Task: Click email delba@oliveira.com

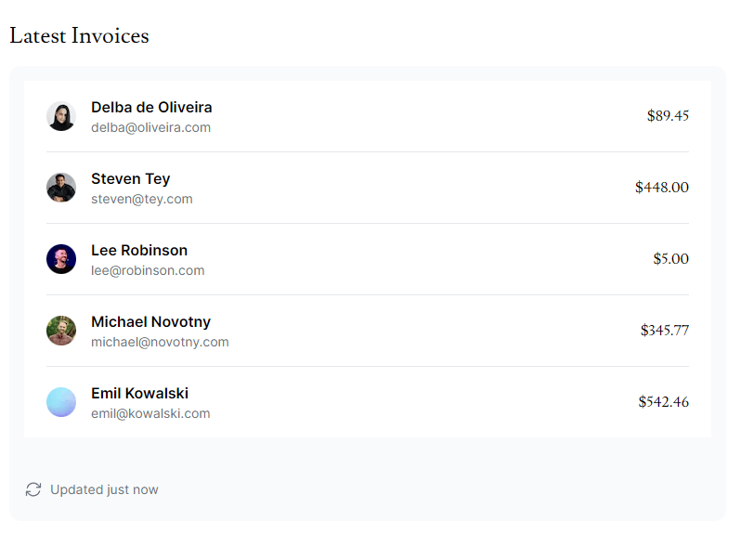Action: (150, 127)
